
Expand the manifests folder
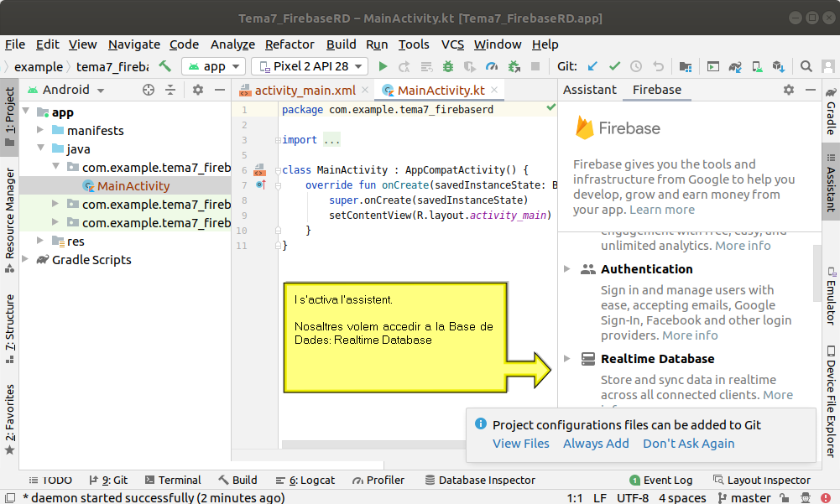(40, 129)
